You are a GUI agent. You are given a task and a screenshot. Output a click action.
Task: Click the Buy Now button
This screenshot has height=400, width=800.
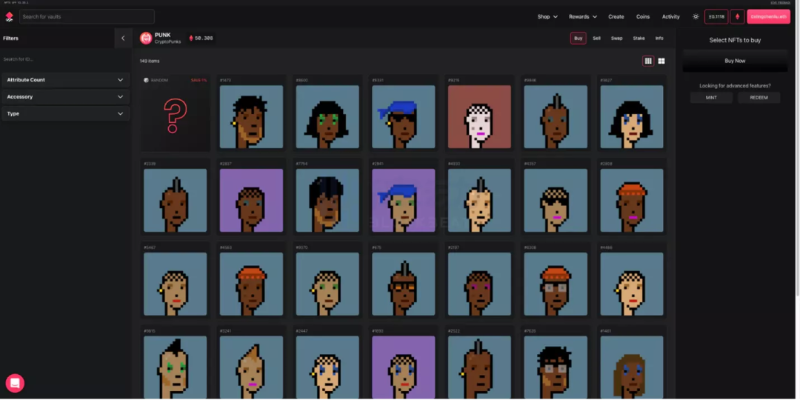pos(735,61)
